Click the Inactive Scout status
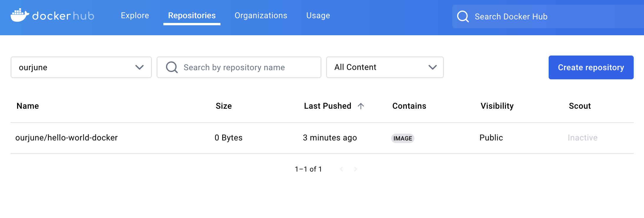Viewport: 644px width, 218px height. click(582, 137)
